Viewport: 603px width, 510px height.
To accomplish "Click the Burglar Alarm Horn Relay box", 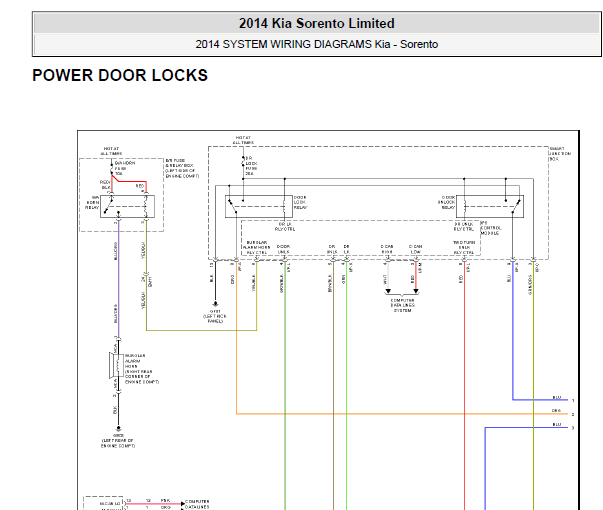I will 127,207.
